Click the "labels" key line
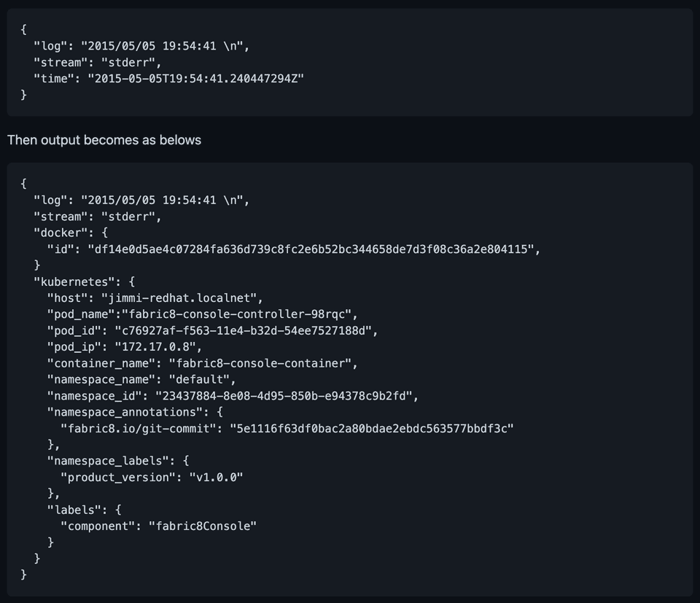The height and width of the screenshot is (603, 700). [74, 510]
